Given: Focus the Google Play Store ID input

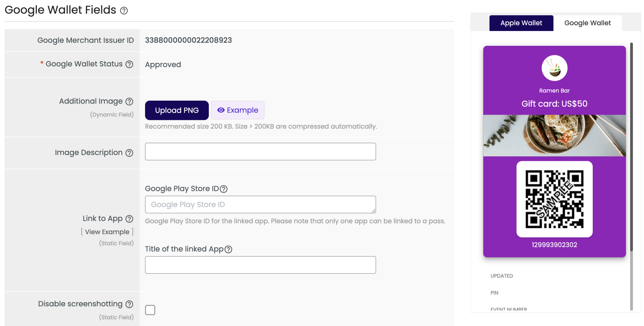Looking at the screenshot, I should coord(260,205).
